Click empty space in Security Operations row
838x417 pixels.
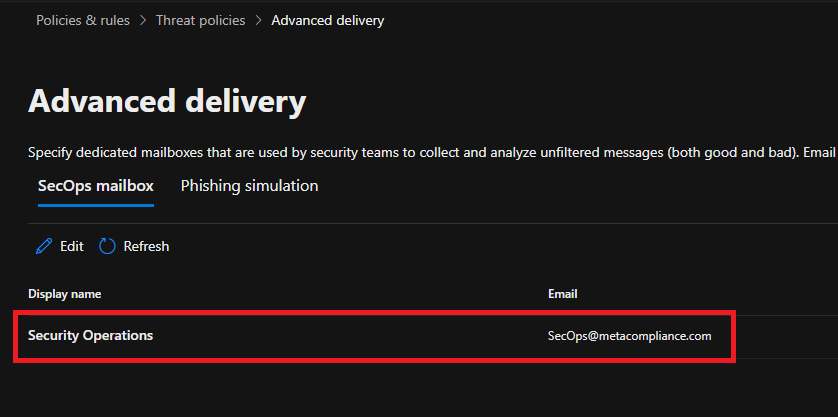(347, 336)
